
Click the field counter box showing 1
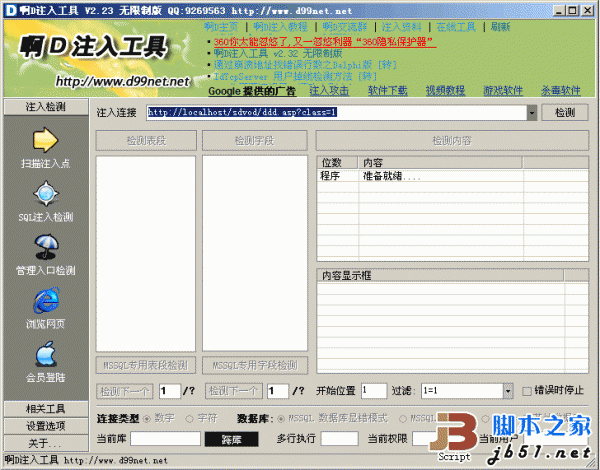coord(278,391)
